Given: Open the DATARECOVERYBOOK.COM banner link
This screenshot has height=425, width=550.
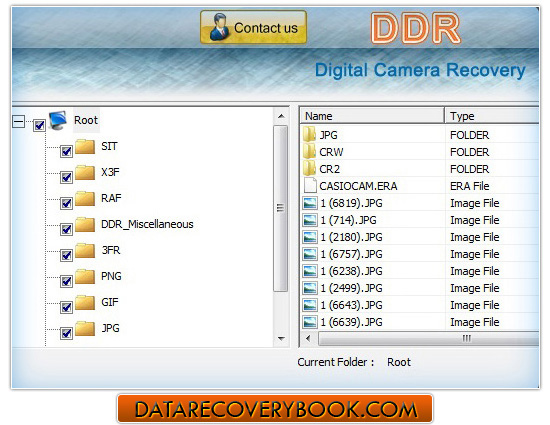Looking at the screenshot, I should click(275, 409).
